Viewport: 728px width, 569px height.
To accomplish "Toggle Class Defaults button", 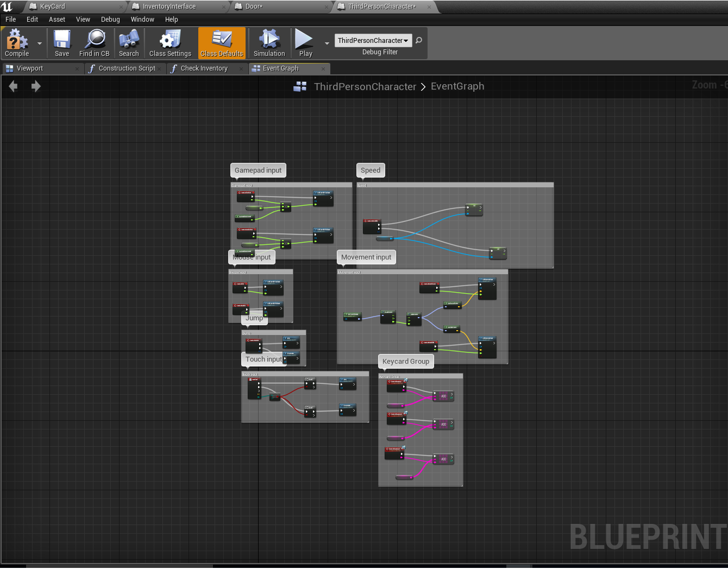I will (222, 43).
